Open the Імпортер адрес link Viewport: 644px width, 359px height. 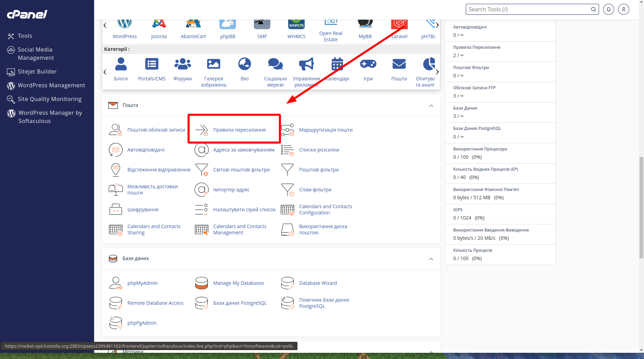231,190
